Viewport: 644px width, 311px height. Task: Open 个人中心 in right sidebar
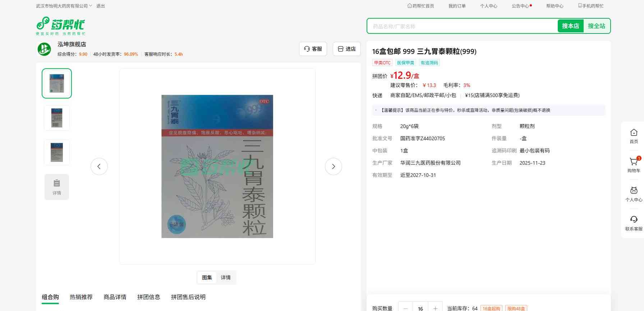pos(634,194)
